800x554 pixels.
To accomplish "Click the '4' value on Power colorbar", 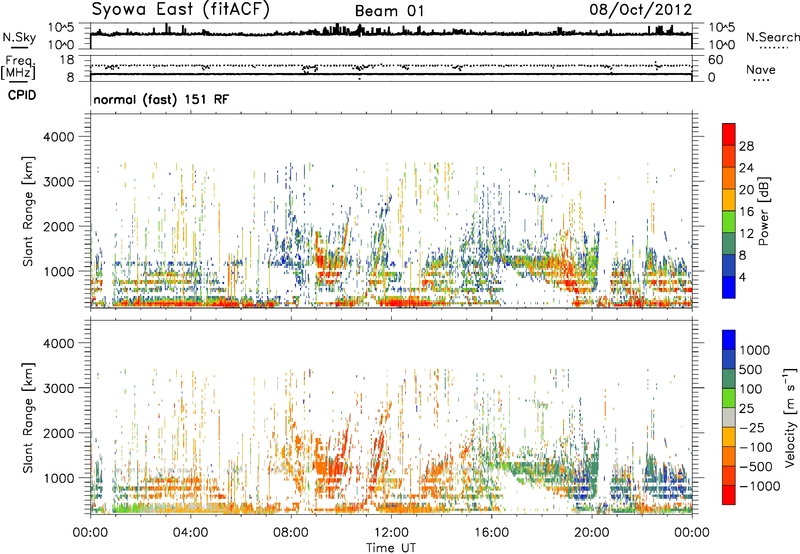I will 742,278.
